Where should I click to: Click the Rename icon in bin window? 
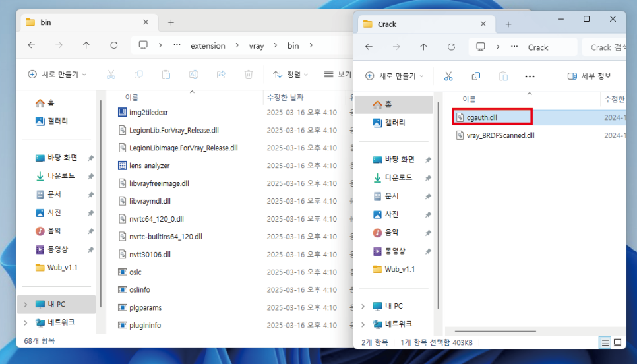coord(193,75)
